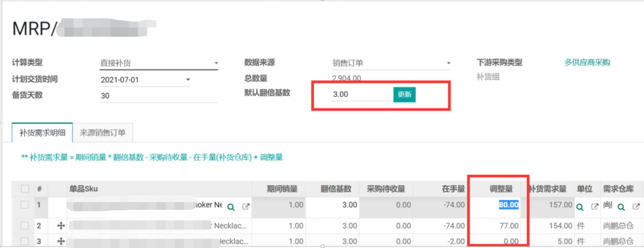This screenshot has height=248, width=644.
Task: Click the 在手量 value -2.00
Action: (x=456, y=241)
